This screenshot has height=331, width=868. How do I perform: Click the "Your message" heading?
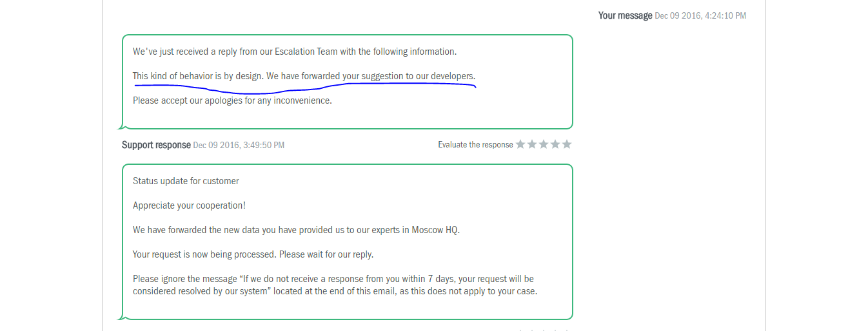point(625,15)
